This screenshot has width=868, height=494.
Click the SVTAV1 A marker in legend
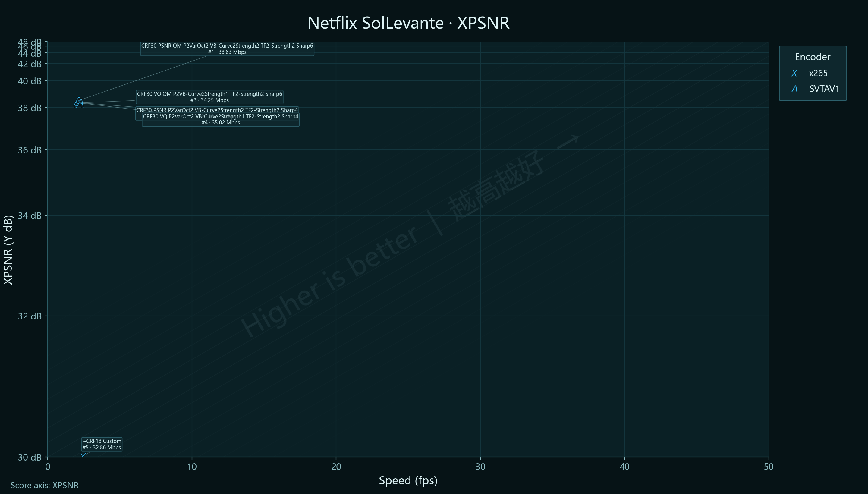(794, 89)
